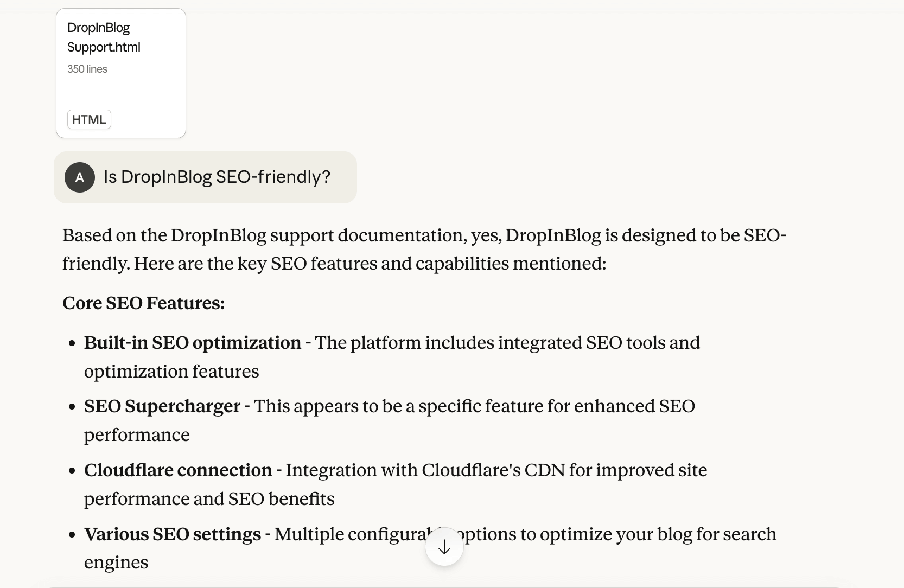Click the Cloudflare connection bold text
This screenshot has width=904, height=588.
(177, 470)
